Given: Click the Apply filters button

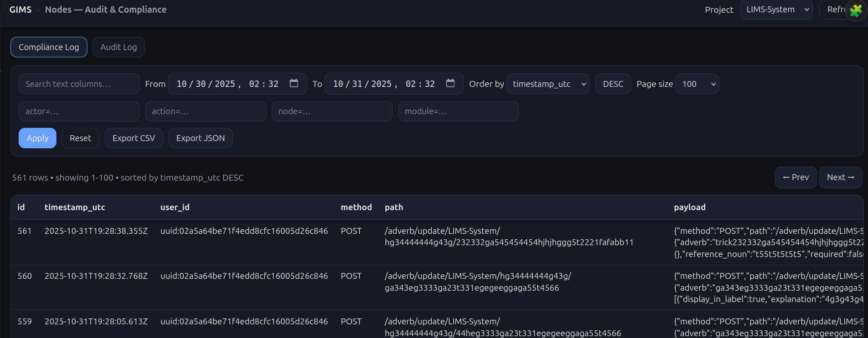Looking at the screenshot, I should coord(37,138).
